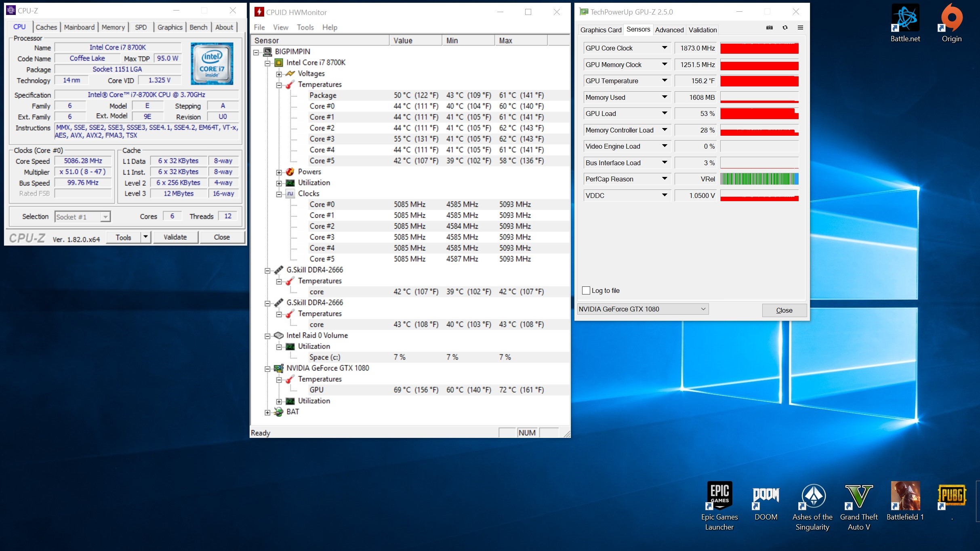The width and height of the screenshot is (980, 551).
Task: Click the Intel Raid 0 Volume drive icon
Action: click(x=279, y=335)
